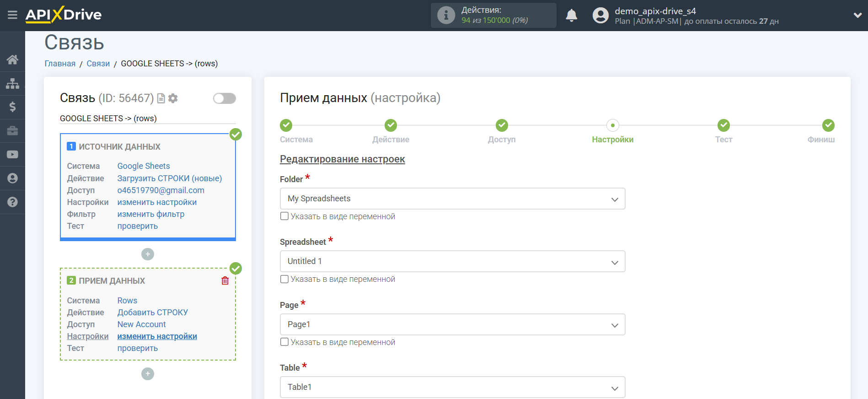Image resolution: width=868 pixels, height=399 pixels.
Task: Click the Действия counter panel
Action: coord(493,15)
